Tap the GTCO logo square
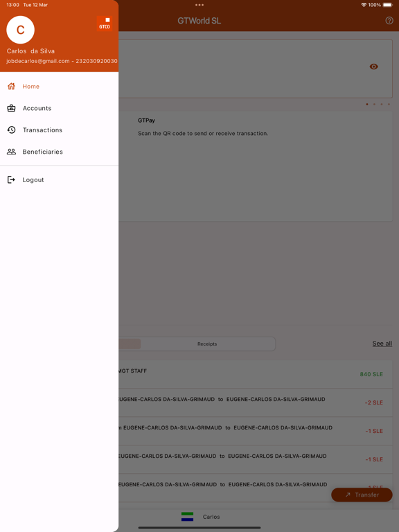This screenshot has height=532, width=399. pos(105,24)
